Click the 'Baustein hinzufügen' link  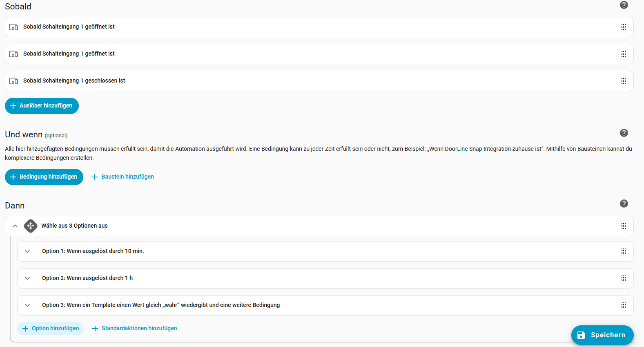[123, 177]
